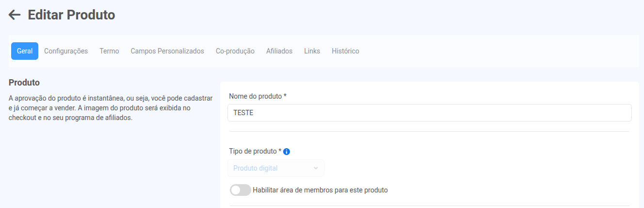The width and height of the screenshot is (644, 208).
Task: Click the back arrow next to Editar Produto
Action: [15, 15]
